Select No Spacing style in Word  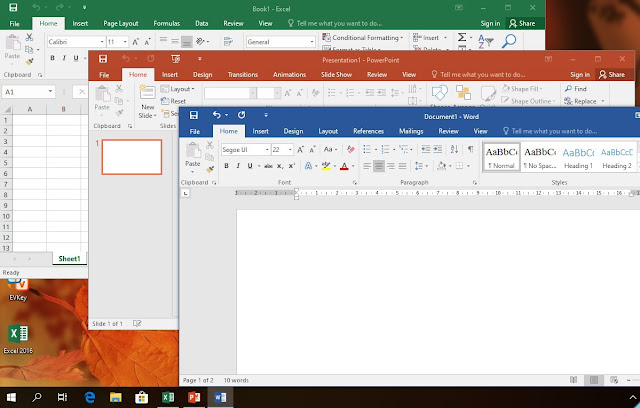click(x=540, y=158)
